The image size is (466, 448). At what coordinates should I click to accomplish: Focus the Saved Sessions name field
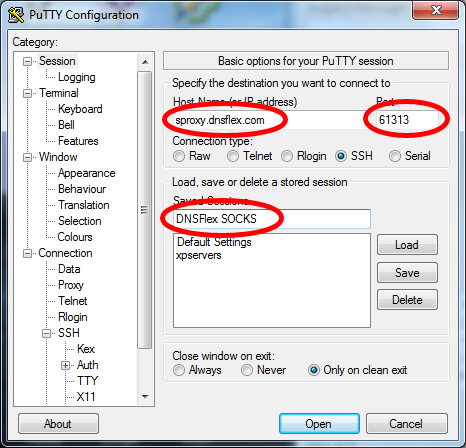[272, 219]
